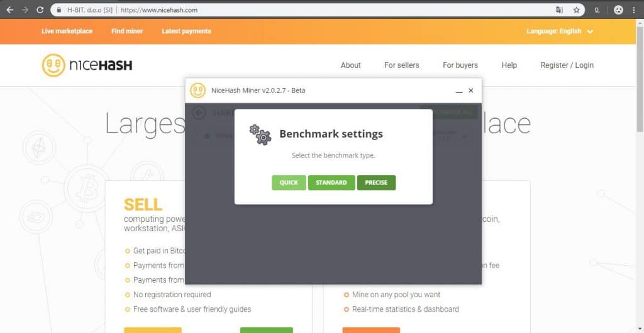Click 'Mine on any pool you want' text

click(396, 295)
